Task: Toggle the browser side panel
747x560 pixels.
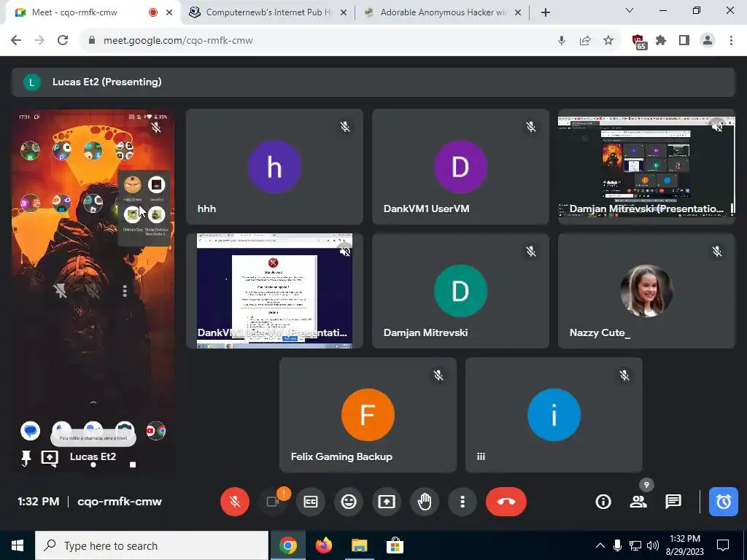Action: click(x=684, y=41)
